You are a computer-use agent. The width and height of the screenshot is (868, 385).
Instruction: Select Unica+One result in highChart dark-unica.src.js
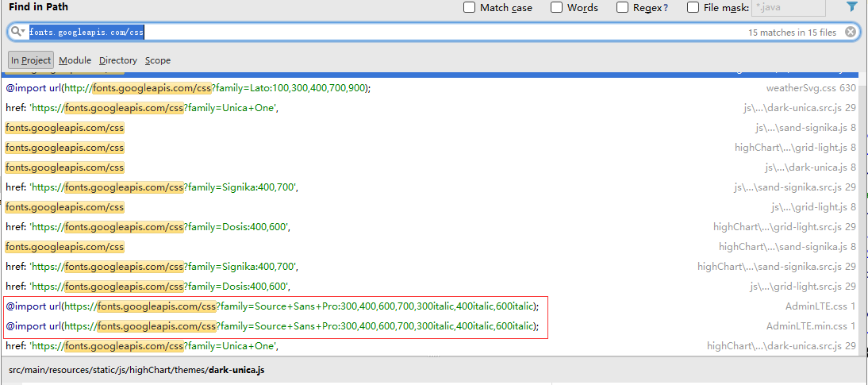pos(431,346)
